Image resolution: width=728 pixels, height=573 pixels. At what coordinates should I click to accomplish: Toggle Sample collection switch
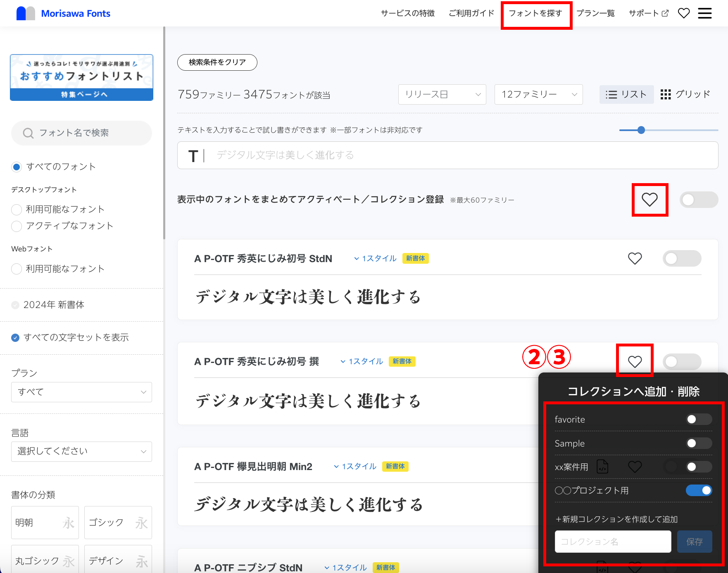(699, 443)
